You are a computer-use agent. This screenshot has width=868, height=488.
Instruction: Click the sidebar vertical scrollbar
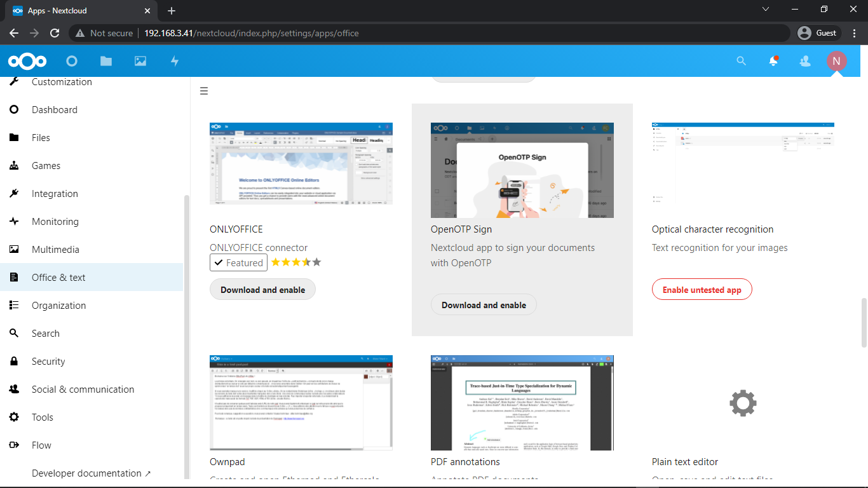186,336
